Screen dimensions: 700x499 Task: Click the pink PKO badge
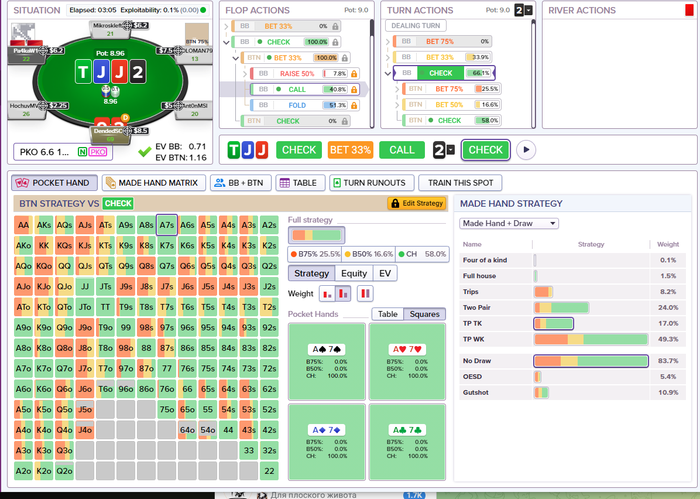pyautogui.click(x=97, y=152)
